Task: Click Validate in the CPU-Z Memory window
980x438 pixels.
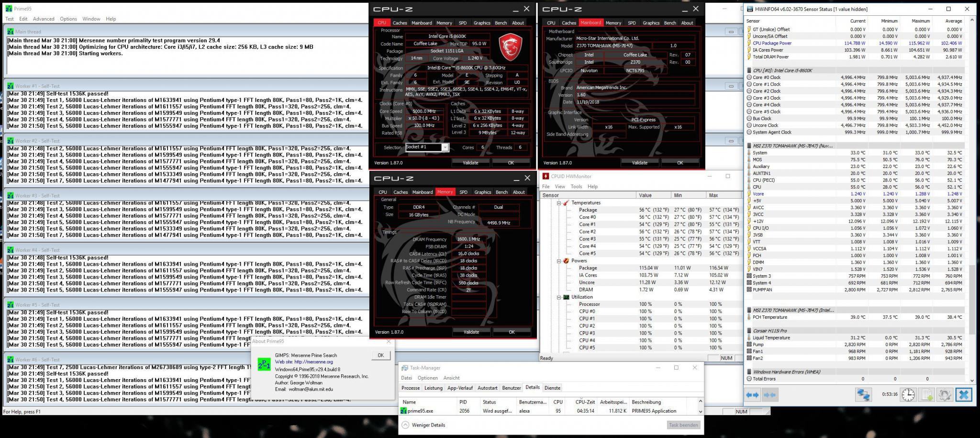Action: click(471, 332)
